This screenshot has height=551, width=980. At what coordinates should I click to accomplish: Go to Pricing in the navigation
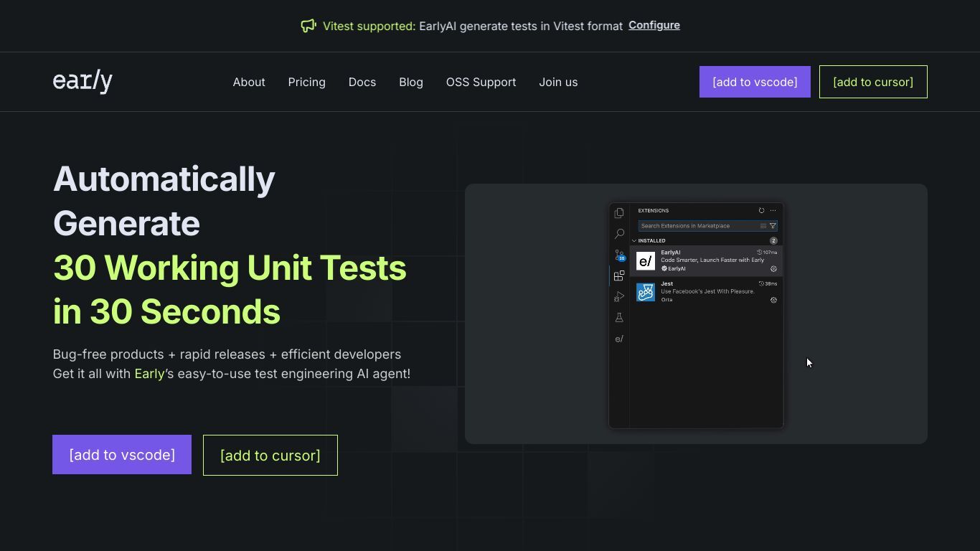tap(306, 82)
